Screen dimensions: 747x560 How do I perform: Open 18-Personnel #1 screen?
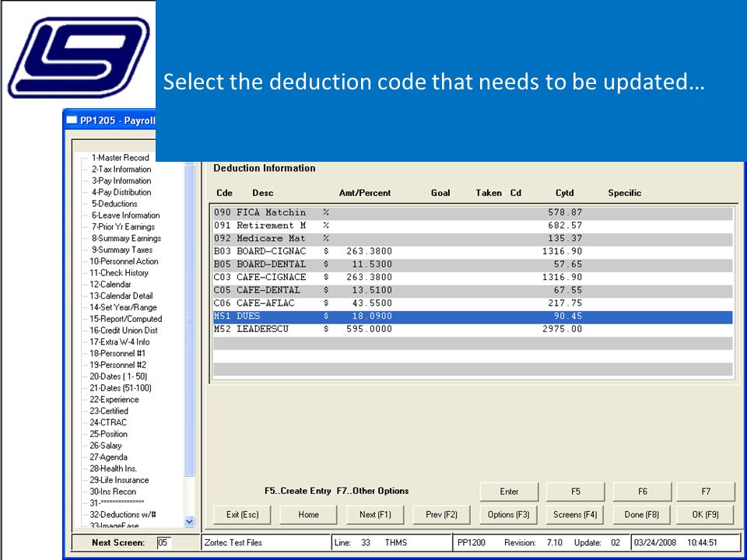click(x=117, y=353)
